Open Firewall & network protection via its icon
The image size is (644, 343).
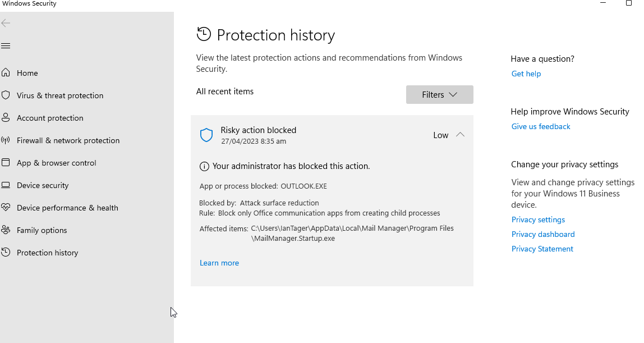click(6, 140)
